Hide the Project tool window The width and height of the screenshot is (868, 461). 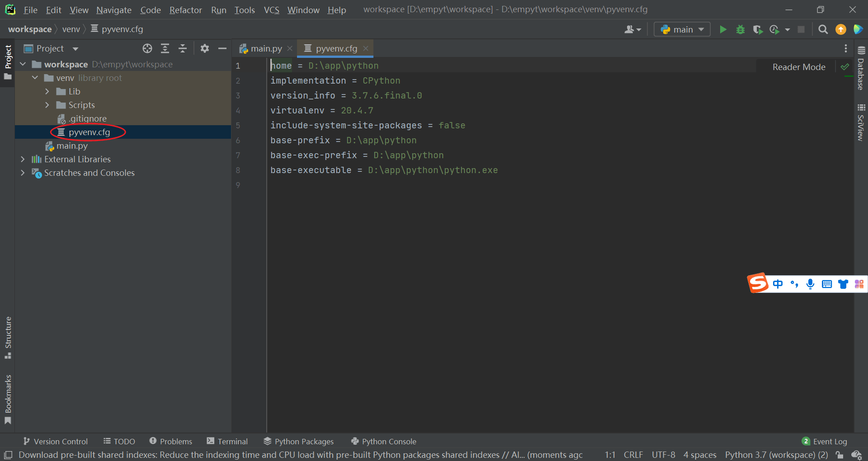pyautogui.click(x=222, y=48)
